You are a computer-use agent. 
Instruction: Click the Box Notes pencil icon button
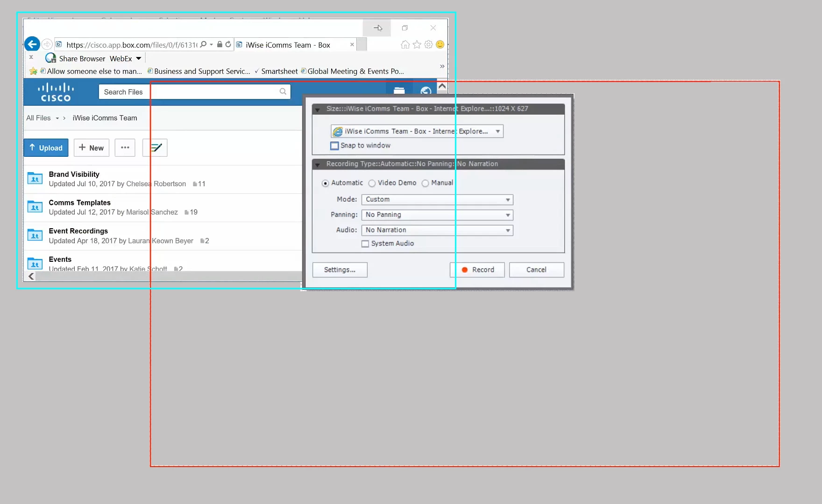155,147
